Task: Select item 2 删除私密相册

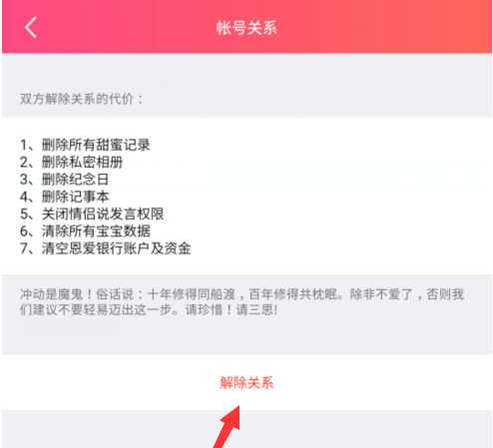Action: pos(72,163)
